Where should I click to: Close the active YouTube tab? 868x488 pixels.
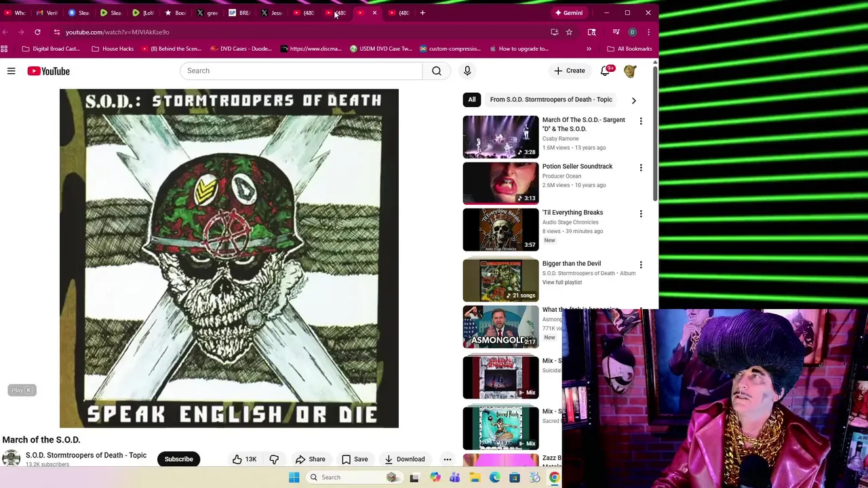tap(374, 13)
